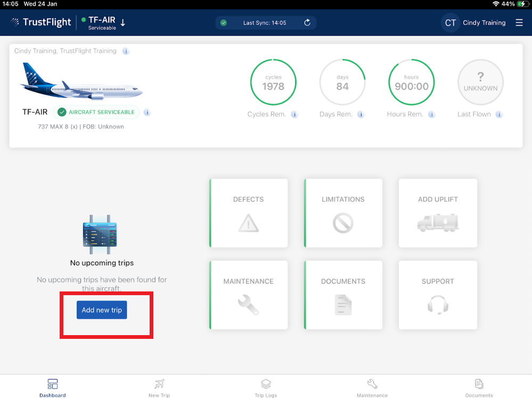Click the Last Flown label
532x398 pixels.
tap(474, 114)
